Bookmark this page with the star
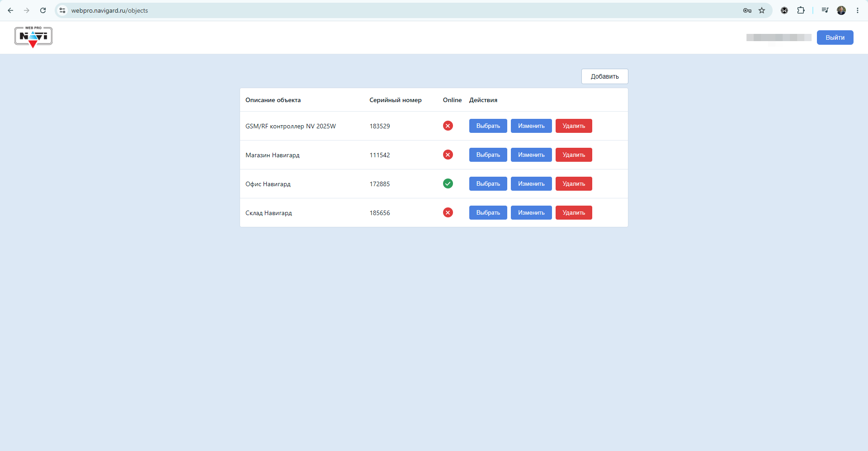 click(762, 10)
